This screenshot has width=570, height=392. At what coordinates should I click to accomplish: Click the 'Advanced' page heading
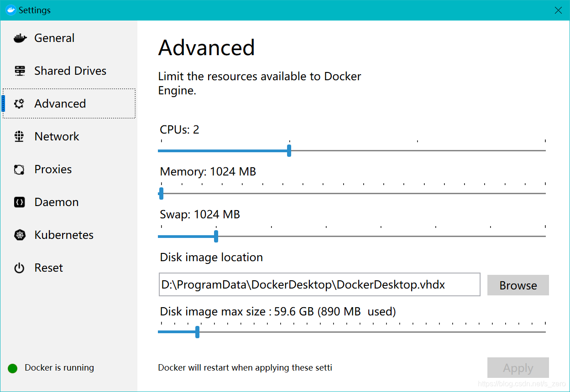(x=206, y=48)
